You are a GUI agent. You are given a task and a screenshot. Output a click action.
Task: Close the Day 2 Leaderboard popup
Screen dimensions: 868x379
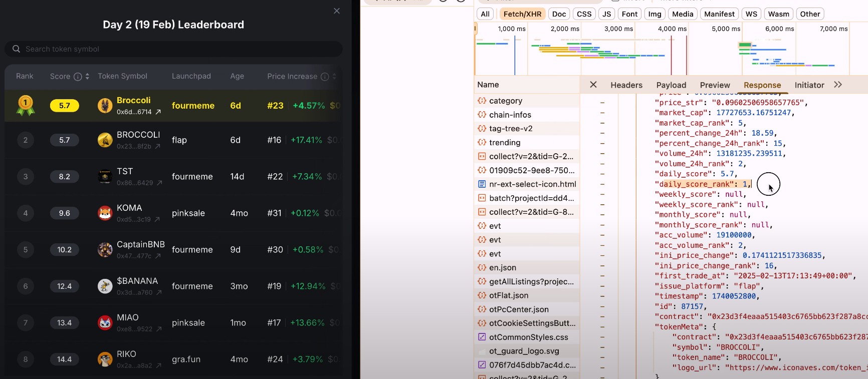[x=337, y=11]
